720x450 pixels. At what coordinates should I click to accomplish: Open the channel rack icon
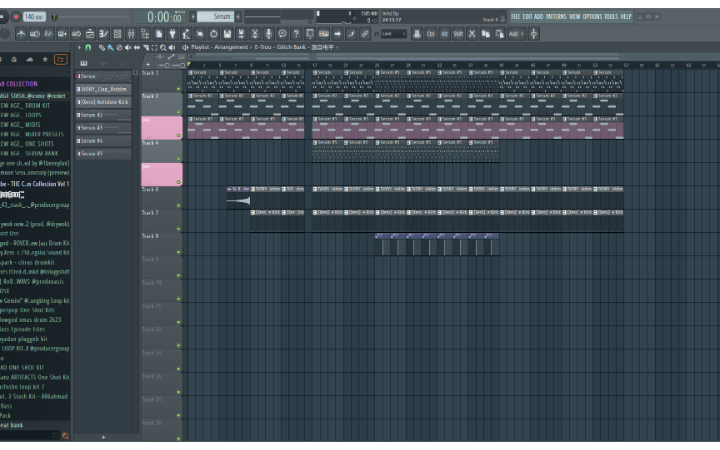(117, 34)
